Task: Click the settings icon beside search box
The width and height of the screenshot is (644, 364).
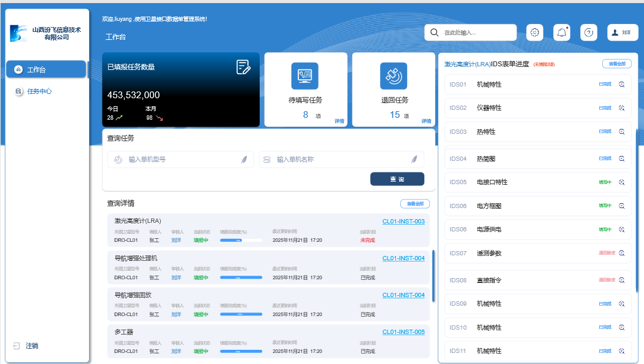Action: tap(535, 33)
